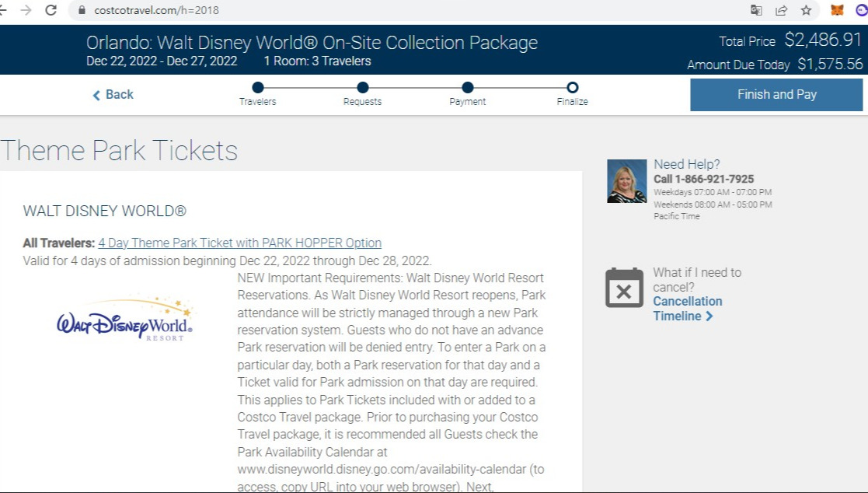868x493 pixels.
Task: Open the Cancellation Timeline link
Action: 688,309
